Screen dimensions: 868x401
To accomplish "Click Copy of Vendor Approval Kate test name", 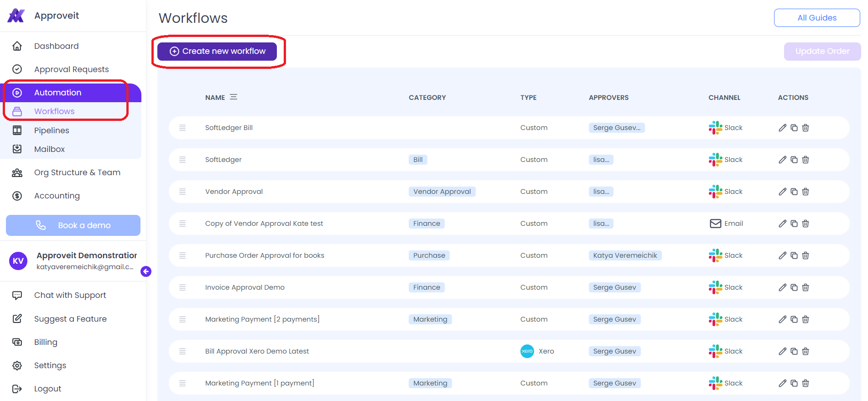I will (264, 224).
